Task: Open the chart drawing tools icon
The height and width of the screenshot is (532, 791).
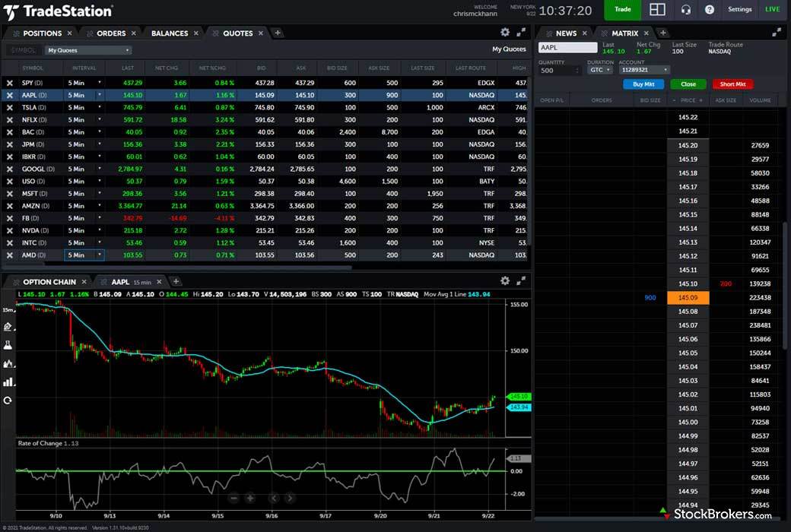Action: [8, 327]
